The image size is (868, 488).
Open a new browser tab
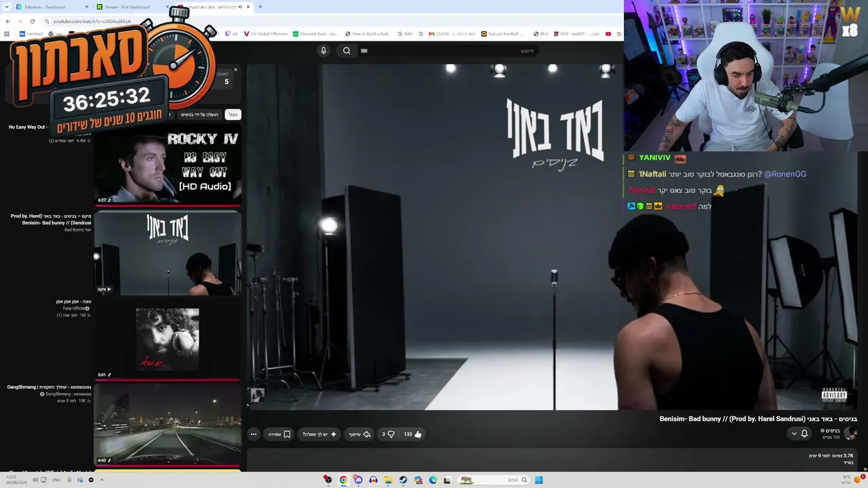click(260, 7)
